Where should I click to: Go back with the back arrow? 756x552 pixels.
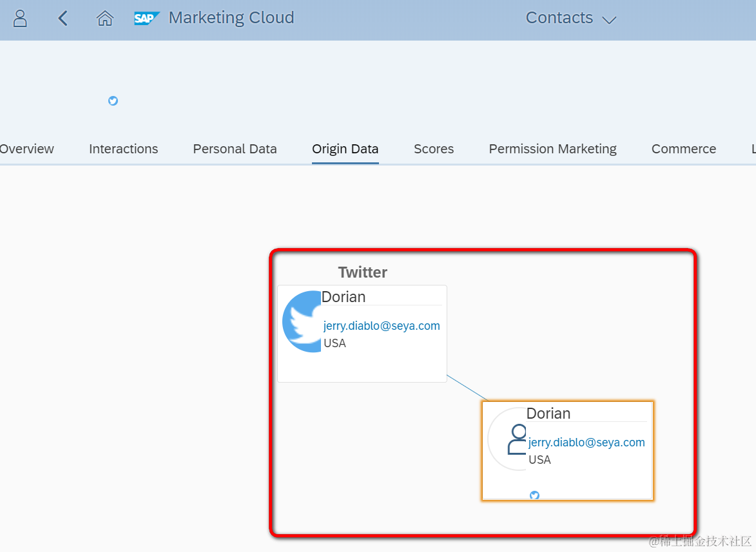[x=63, y=18]
